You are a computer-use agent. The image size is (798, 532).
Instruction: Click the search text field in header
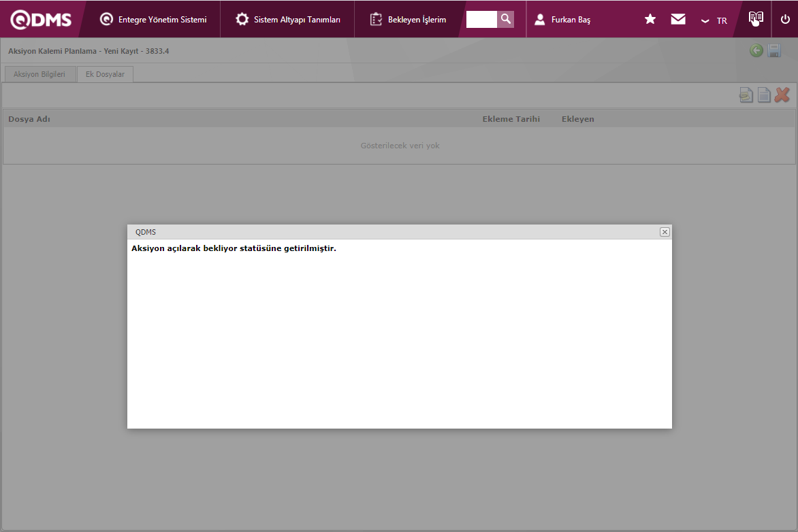(x=481, y=19)
